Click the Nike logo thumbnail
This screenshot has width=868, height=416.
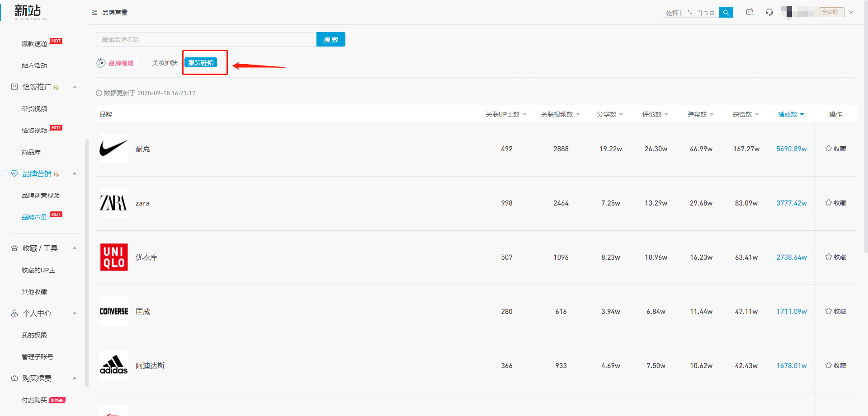[x=114, y=149]
